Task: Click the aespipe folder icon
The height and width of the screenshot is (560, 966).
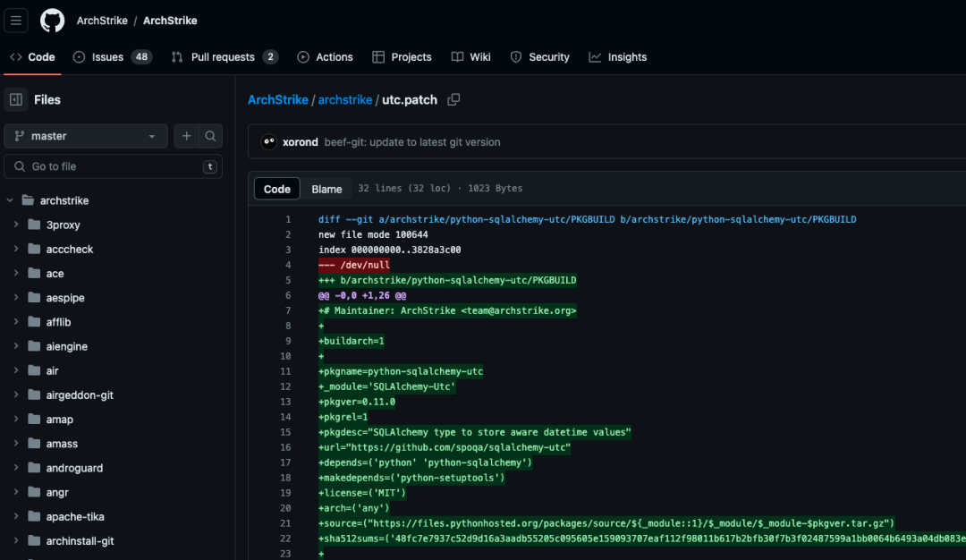Action: click(35, 298)
